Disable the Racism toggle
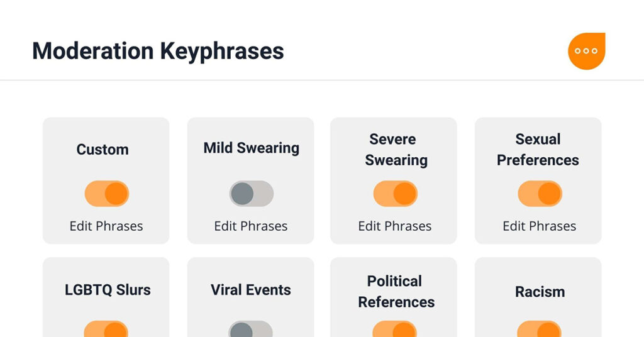 (540, 329)
